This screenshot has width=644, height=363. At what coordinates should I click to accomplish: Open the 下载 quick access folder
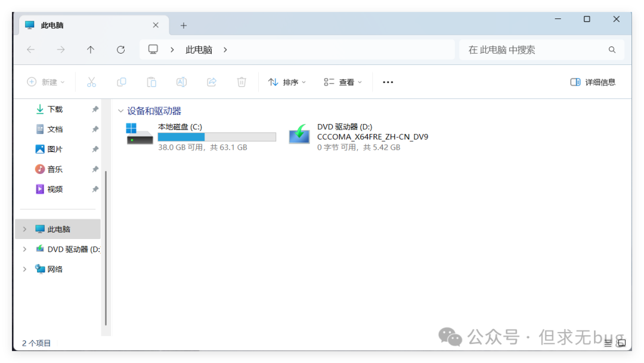(55, 110)
